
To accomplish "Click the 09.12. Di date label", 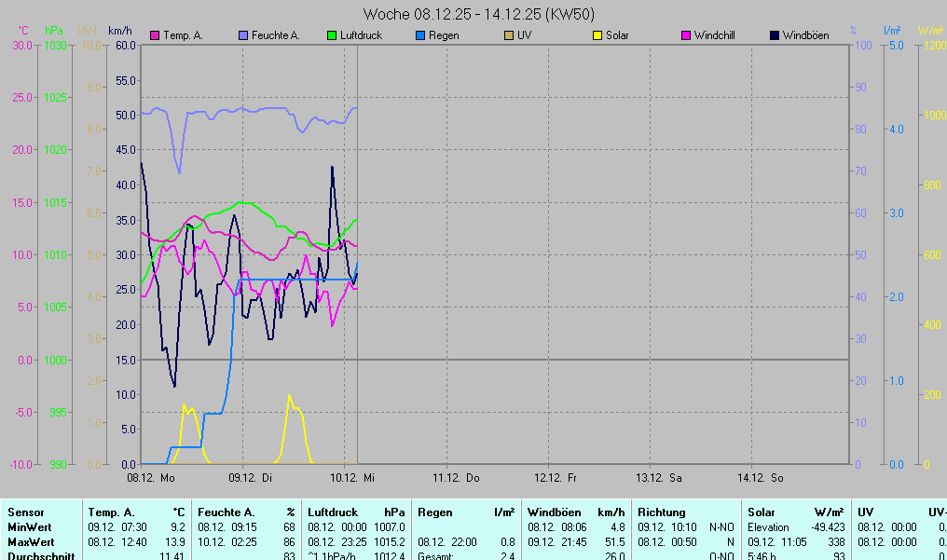I will tap(252, 478).
